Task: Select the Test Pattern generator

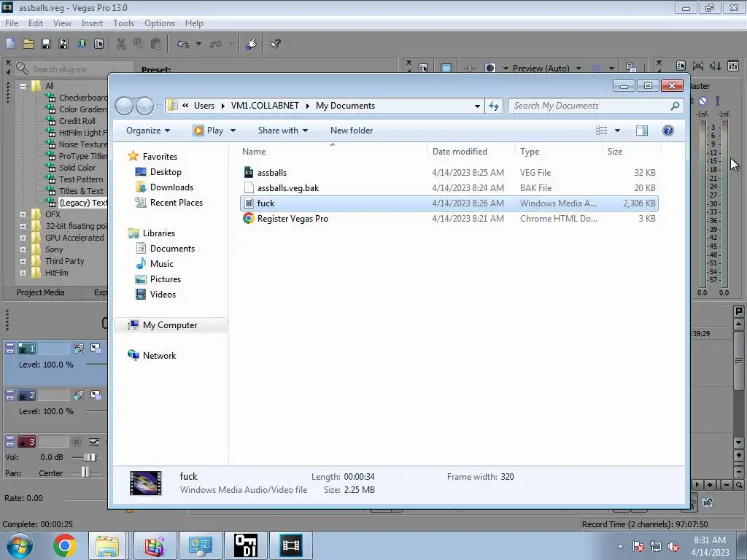Action: [80, 179]
